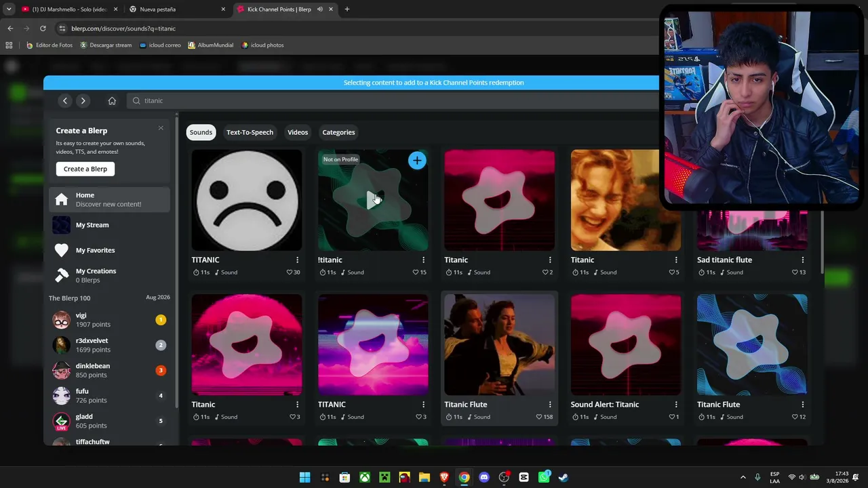Go back with the Blerp back arrow
868x488 pixels.
(65, 100)
